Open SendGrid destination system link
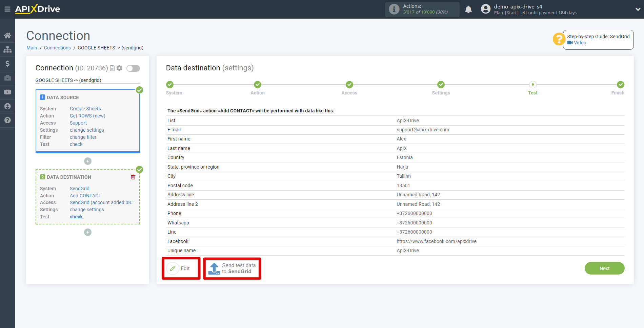Screen dimensions: 644x328 80,189
